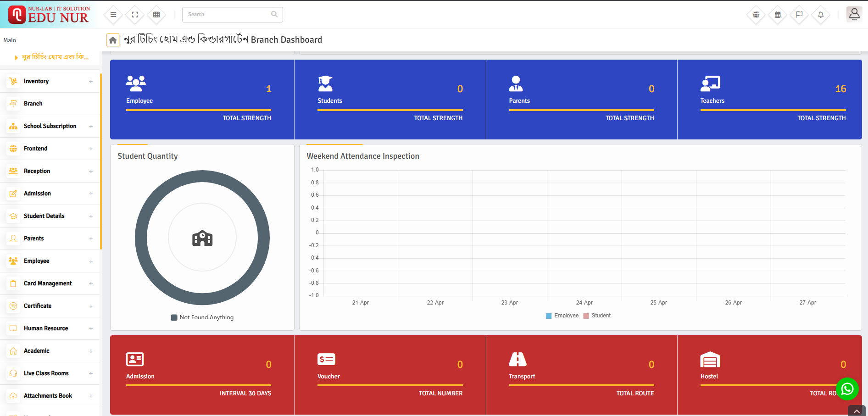Click INTERVAL 30 DAYS text

[x=245, y=394]
